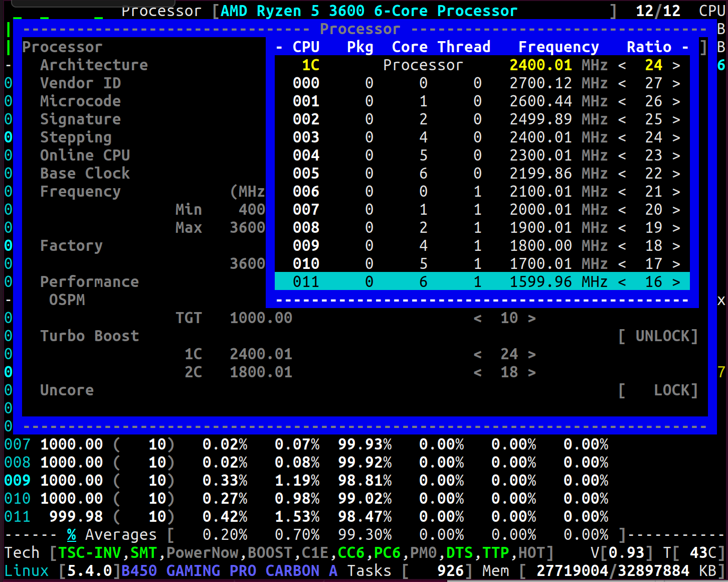The width and height of the screenshot is (728, 582).
Task: Select the Turbo Boost label
Action: tap(89, 336)
